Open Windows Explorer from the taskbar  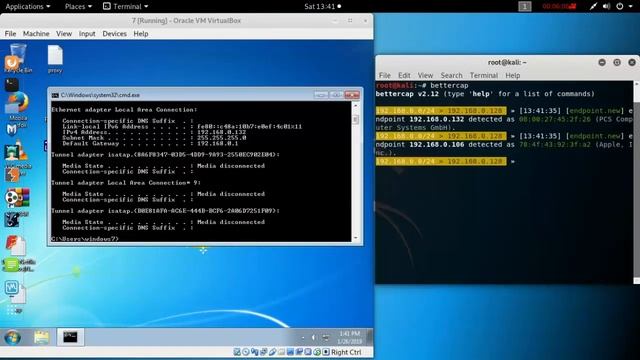tap(41, 337)
